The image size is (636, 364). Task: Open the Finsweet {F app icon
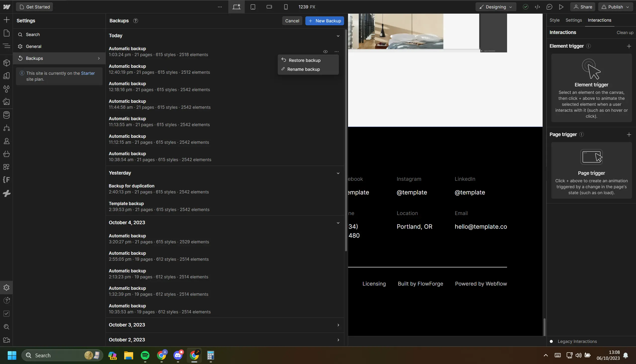pyautogui.click(x=6, y=180)
